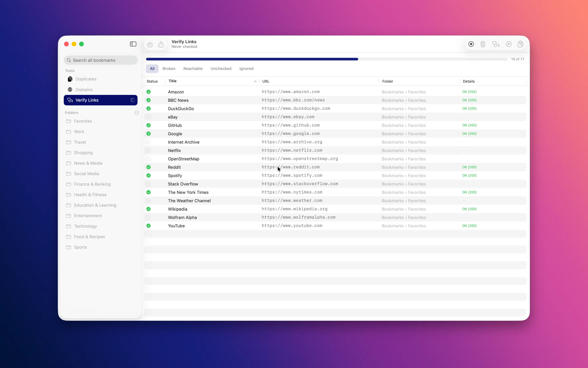Open link in browser compass icon
This screenshot has height=368, width=588.
(x=509, y=44)
